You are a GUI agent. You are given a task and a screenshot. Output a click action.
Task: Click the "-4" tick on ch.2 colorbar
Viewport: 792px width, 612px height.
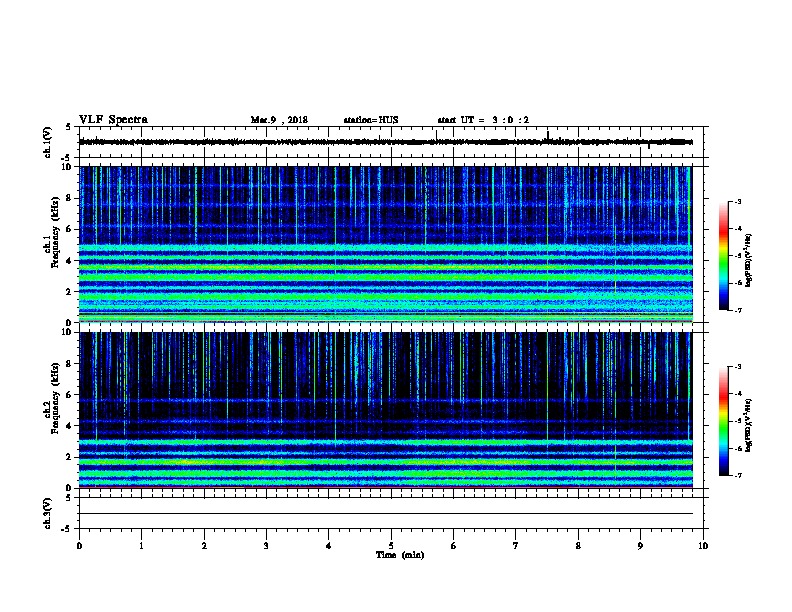(x=738, y=394)
